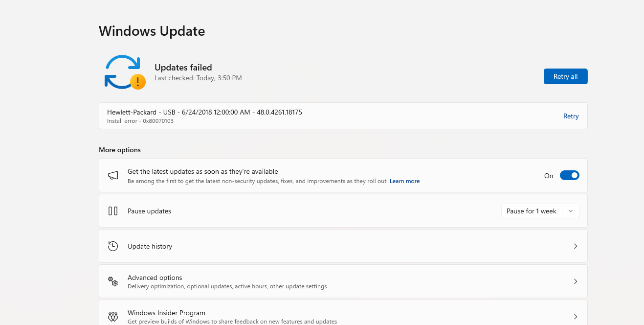Click the Advanced options title
Image resolution: width=644 pixels, height=325 pixels.
155,278
